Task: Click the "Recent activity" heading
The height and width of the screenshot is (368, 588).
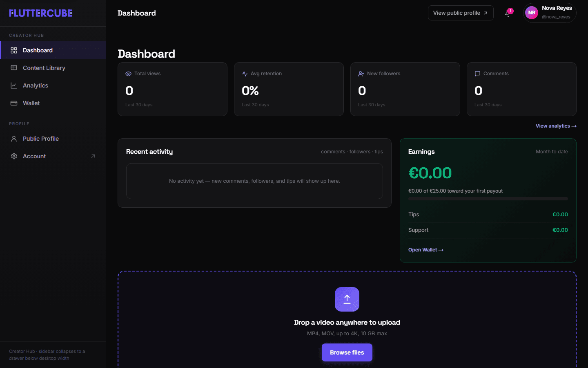Action: [149, 152]
